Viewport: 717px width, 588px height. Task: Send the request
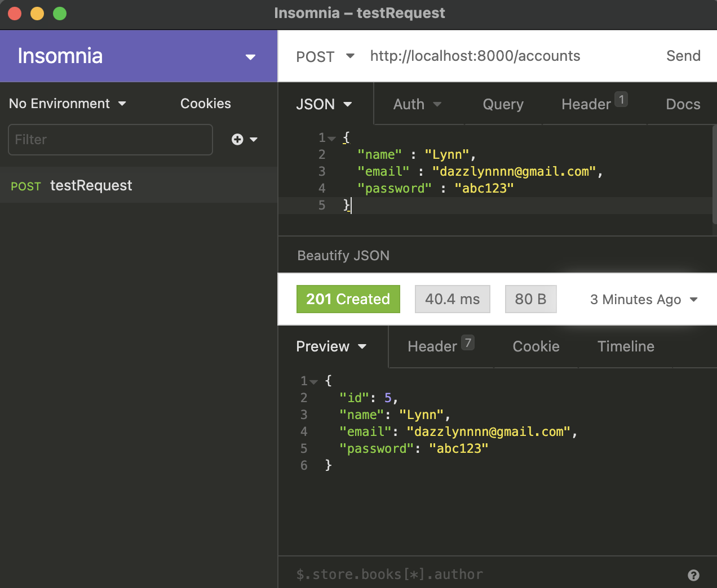(683, 56)
